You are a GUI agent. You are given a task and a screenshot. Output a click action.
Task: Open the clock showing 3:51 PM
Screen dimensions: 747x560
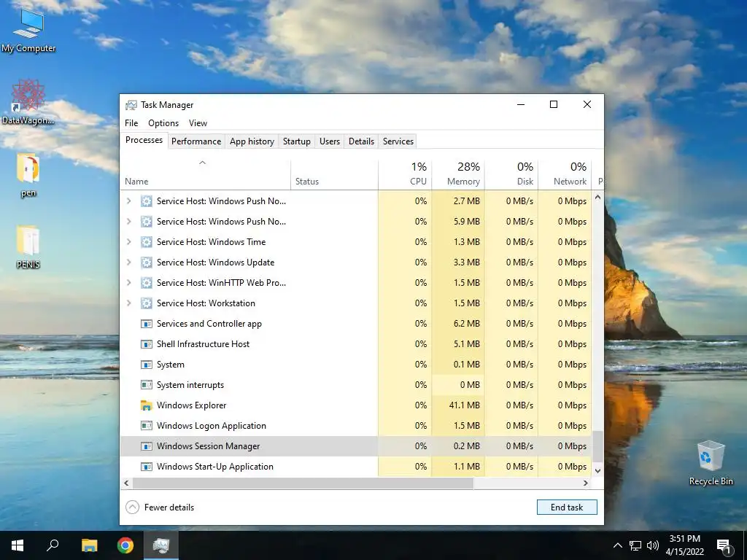[684, 545]
